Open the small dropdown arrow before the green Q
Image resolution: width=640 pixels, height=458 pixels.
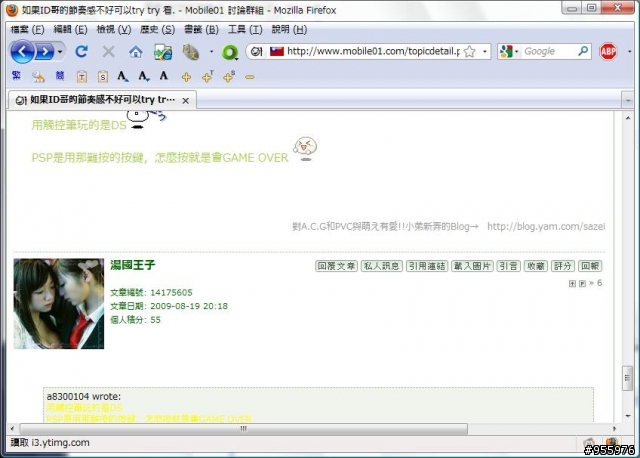211,52
